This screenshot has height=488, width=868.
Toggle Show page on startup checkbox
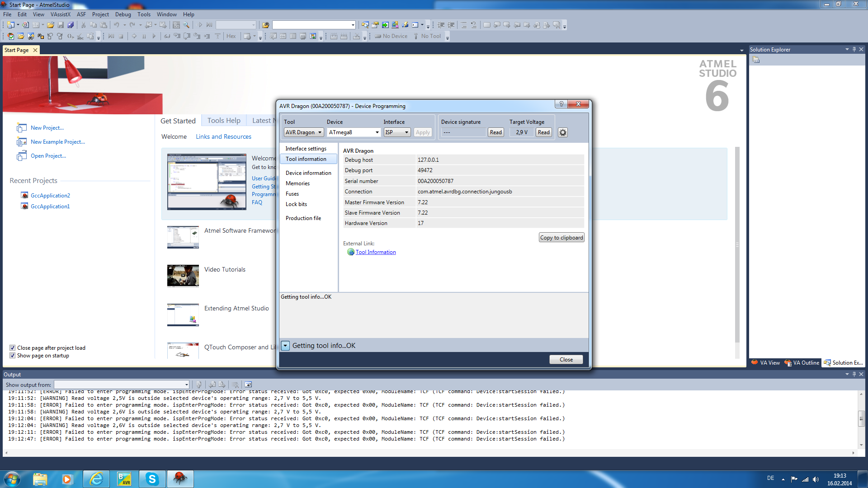pos(13,356)
